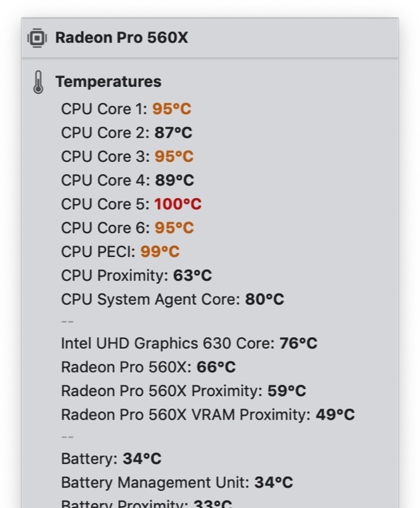This screenshot has width=420, height=508.
Task: Click the CPU Core 4 temperature row
Action: point(127,180)
